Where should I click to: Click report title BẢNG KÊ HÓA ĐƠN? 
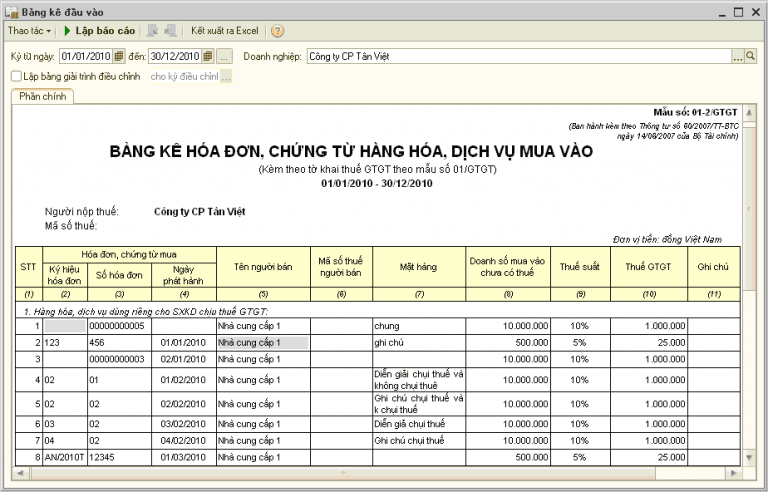point(351,151)
